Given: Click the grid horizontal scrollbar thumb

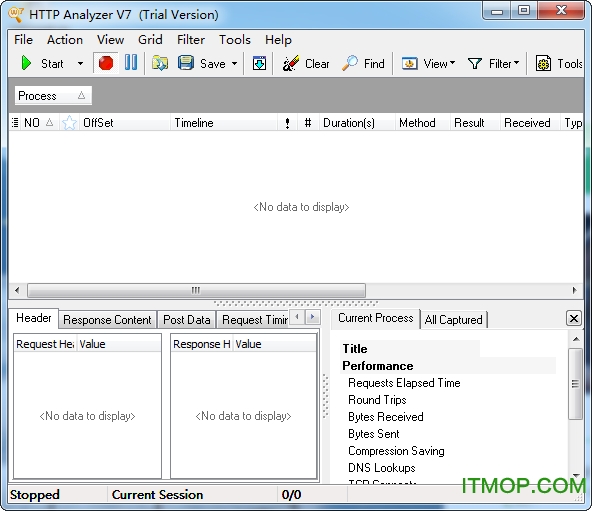Looking at the screenshot, I should pos(196,290).
